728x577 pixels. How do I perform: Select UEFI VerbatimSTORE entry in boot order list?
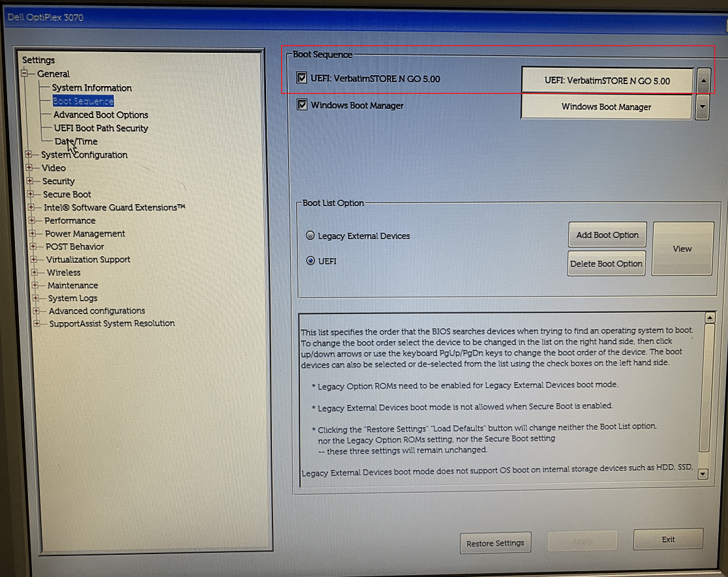point(607,81)
